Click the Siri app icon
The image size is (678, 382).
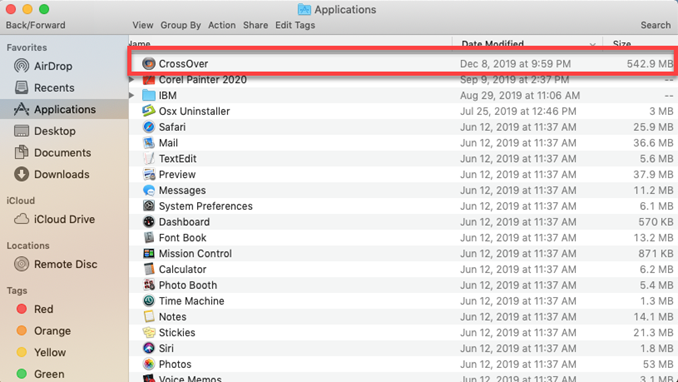[x=149, y=348]
